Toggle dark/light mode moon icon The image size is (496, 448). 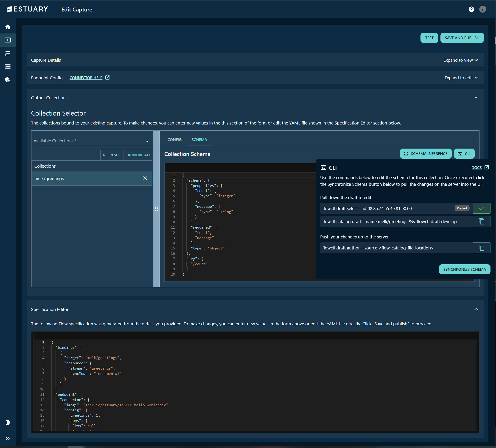[8, 422]
